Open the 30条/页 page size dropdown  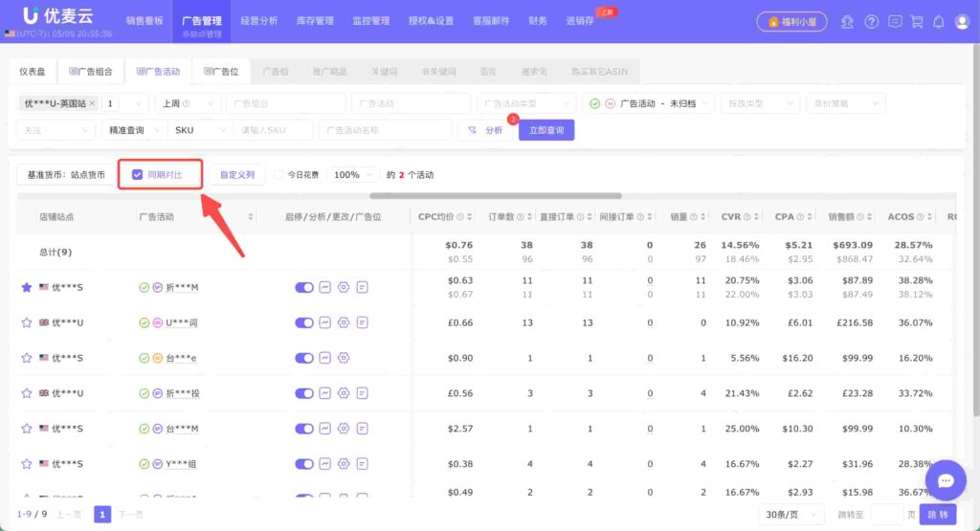791,514
